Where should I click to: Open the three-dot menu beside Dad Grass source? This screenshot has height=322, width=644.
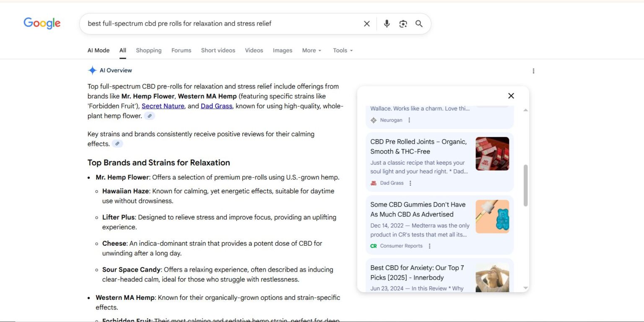(x=410, y=183)
